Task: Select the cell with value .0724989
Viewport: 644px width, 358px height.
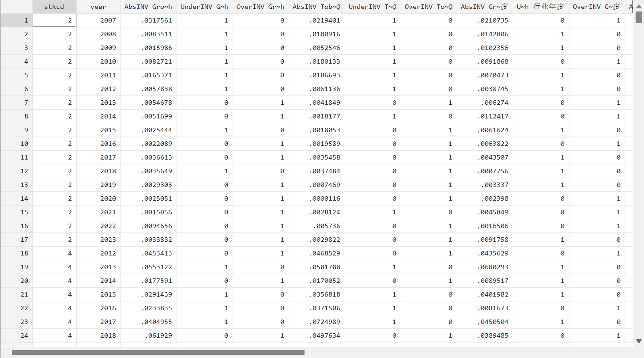Action: click(x=317, y=322)
